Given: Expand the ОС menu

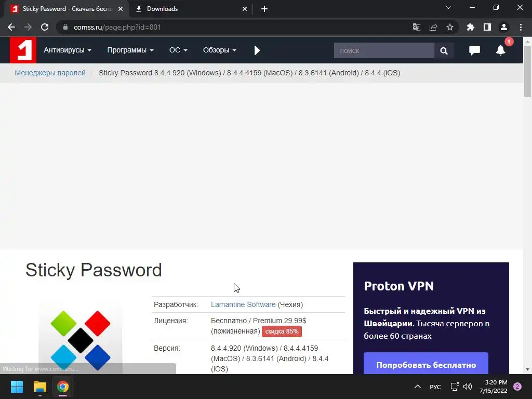Looking at the screenshot, I should [x=178, y=50].
